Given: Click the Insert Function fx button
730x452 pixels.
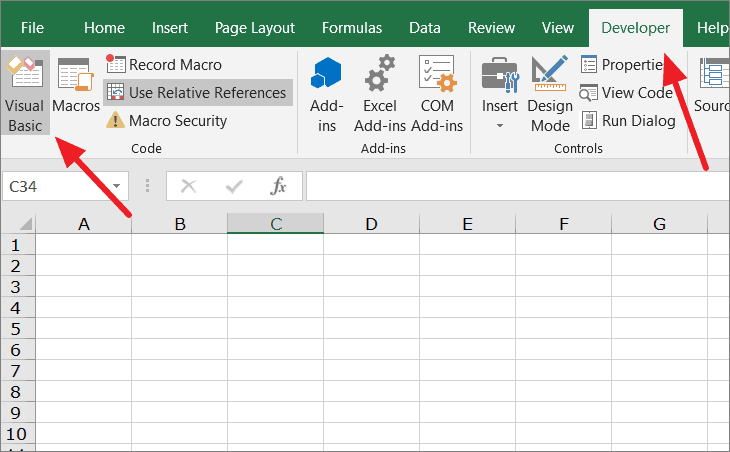Looking at the screenshot, I should (278, 186).
